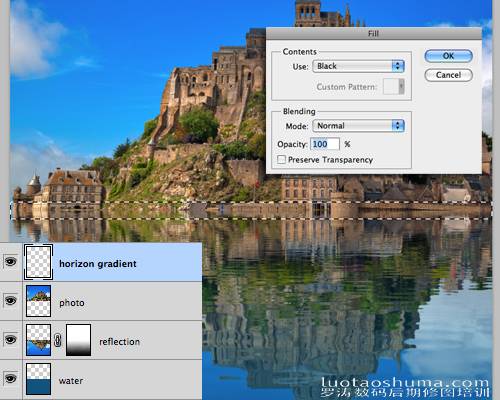Open the Use contents dropdown
Image resolution: width=500 pixels, height=400 pixels.
(x=358, y=66)
